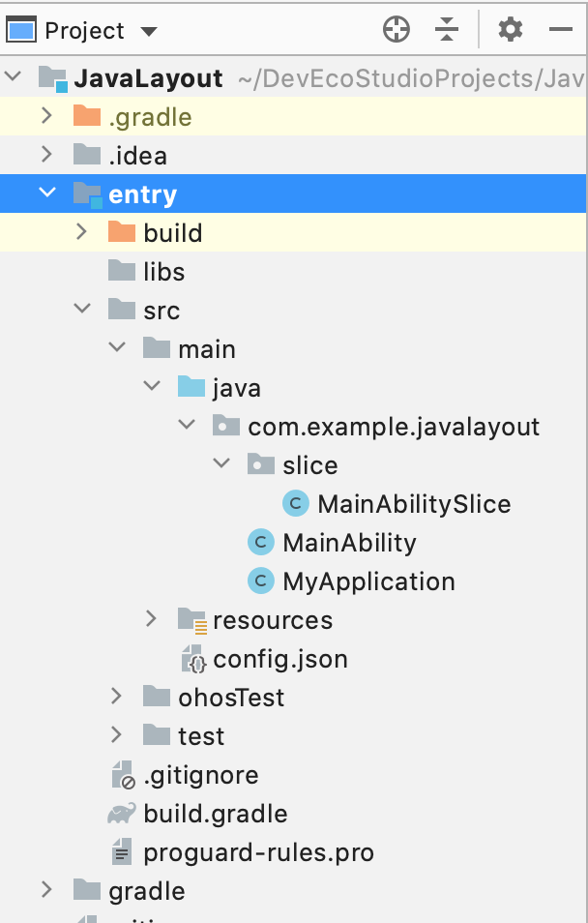Viewport: 588px width, 923px height.
Task: Select the com.example.javalayout package
Action: coord(394,427)
